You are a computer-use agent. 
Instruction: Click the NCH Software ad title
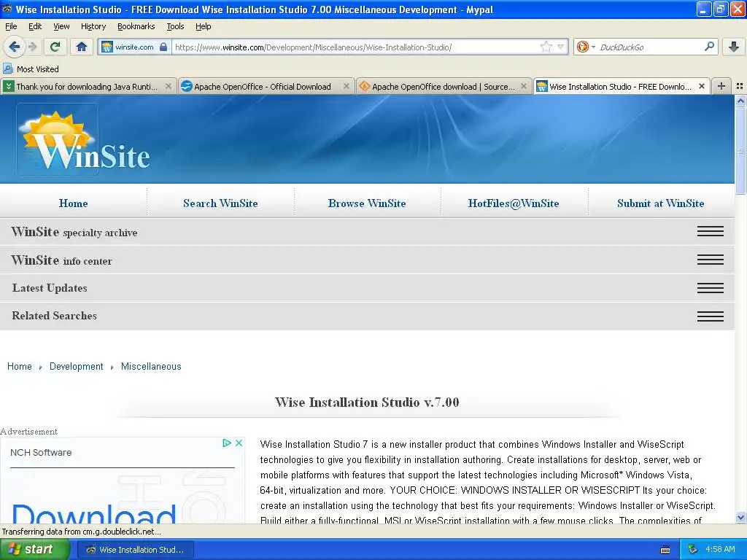(x=41, y=452)
